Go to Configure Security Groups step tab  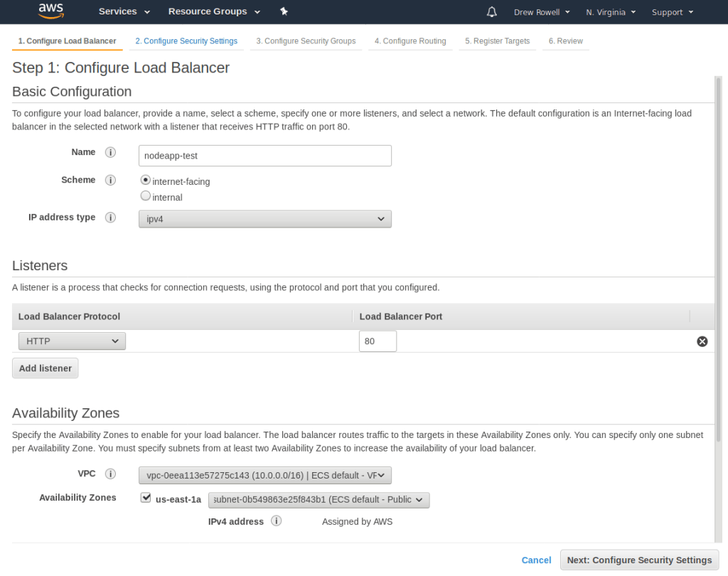pos(306,41)
